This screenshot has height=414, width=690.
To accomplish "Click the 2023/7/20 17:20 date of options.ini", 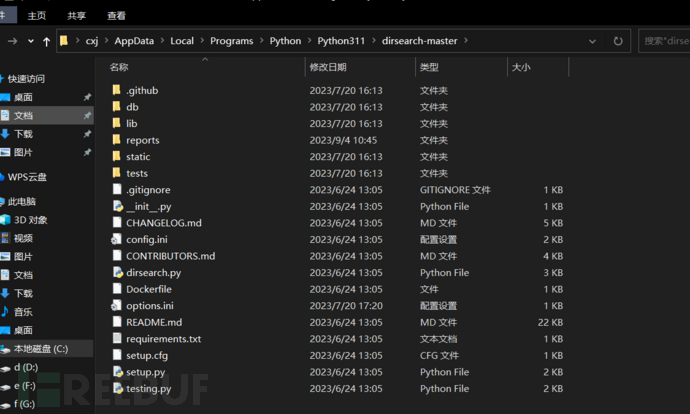I will click(346, 306).
